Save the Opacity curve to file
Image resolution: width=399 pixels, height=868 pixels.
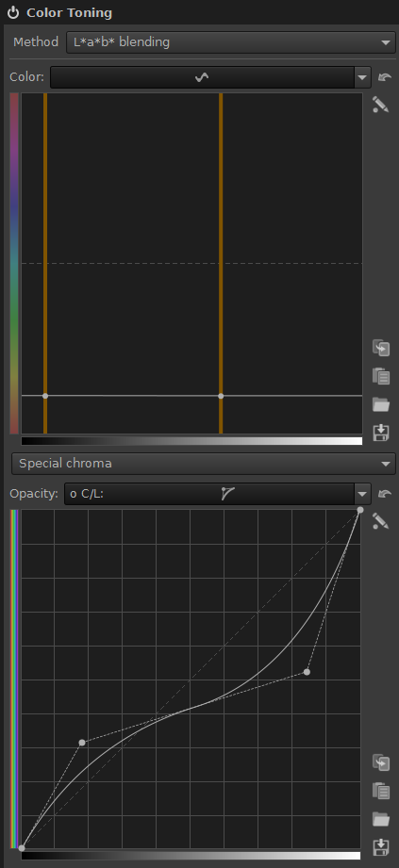[x=381, y=847]
